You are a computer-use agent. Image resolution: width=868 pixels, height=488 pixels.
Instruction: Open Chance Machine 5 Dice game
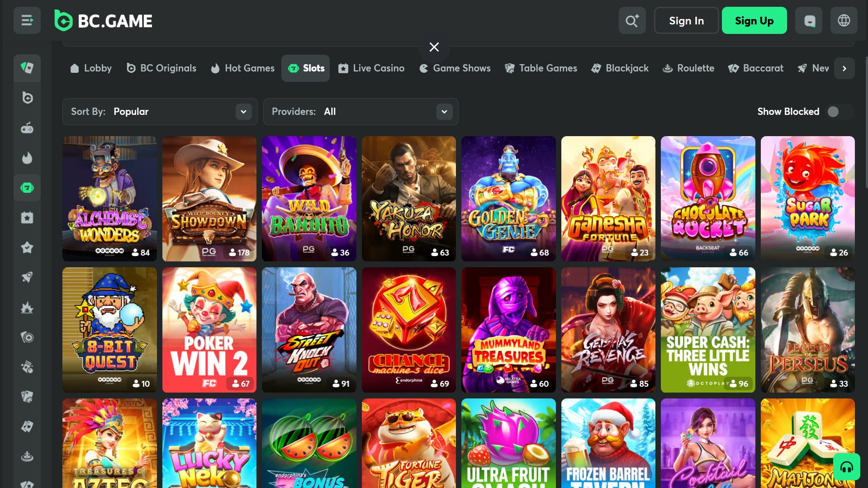(409, 330)
